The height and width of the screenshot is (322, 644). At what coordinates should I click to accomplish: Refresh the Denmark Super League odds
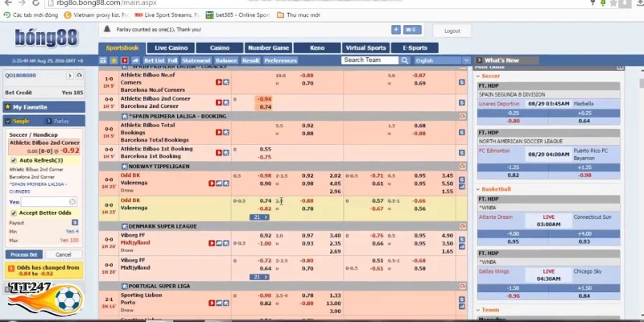click(462, 226)
